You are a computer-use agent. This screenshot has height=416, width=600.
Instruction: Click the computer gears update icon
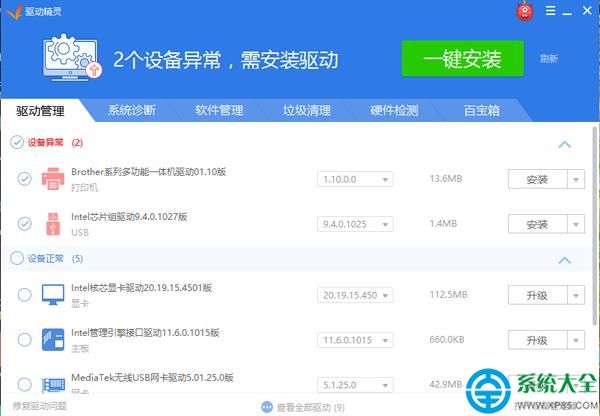[72, 57]
